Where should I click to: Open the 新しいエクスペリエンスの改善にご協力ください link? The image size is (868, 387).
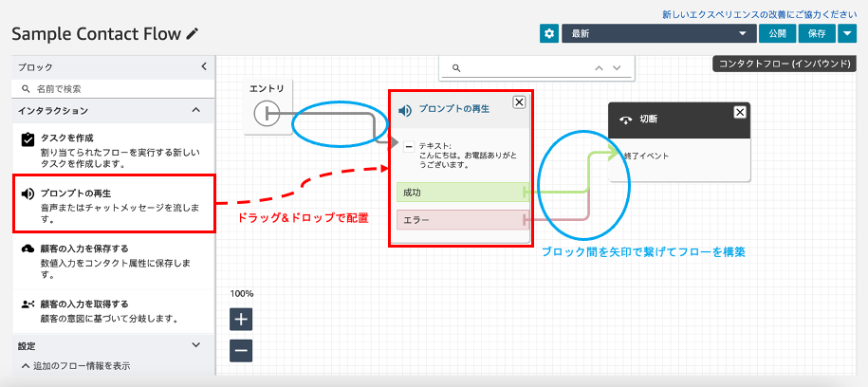(760, 14)
